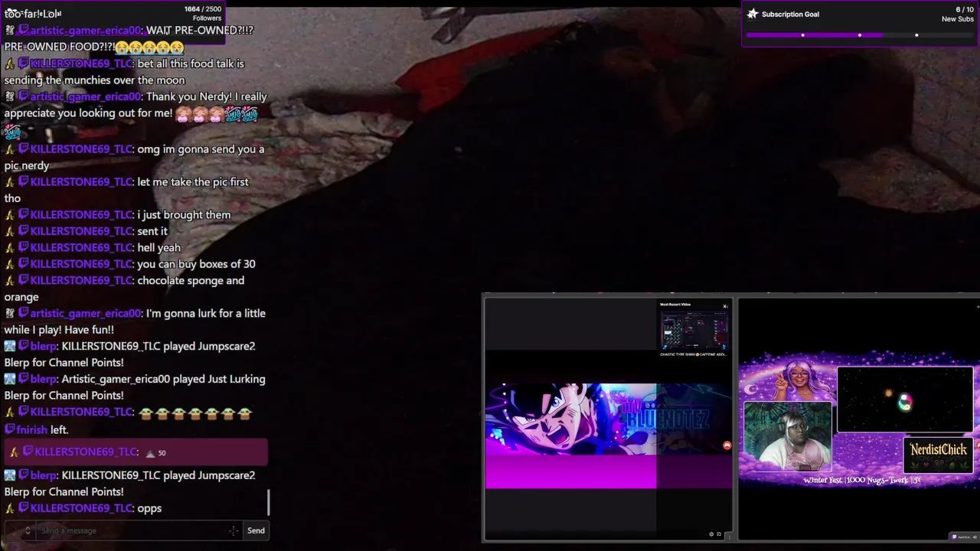
Task: Click the username on the 'opps' chat message
Action: coord(81,508)
